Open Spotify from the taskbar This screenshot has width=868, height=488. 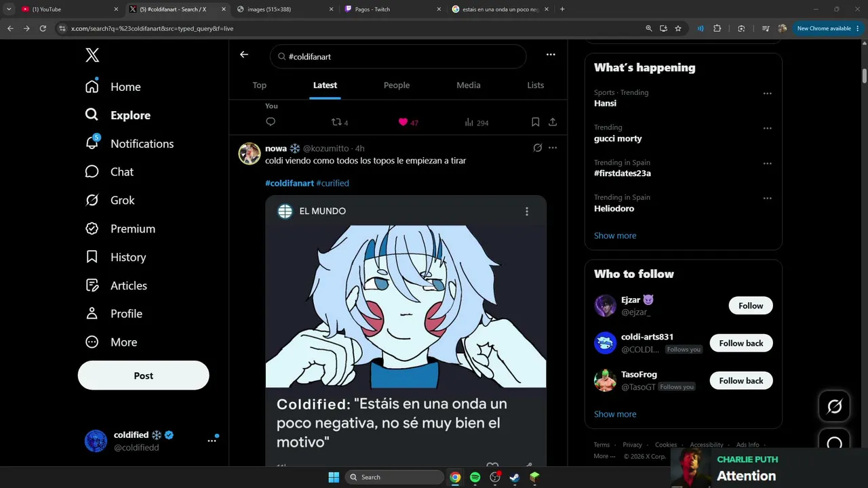475,477
